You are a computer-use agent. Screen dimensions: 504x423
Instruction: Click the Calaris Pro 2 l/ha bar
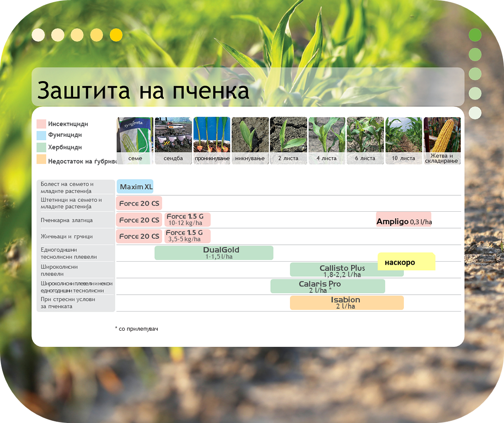328,286
